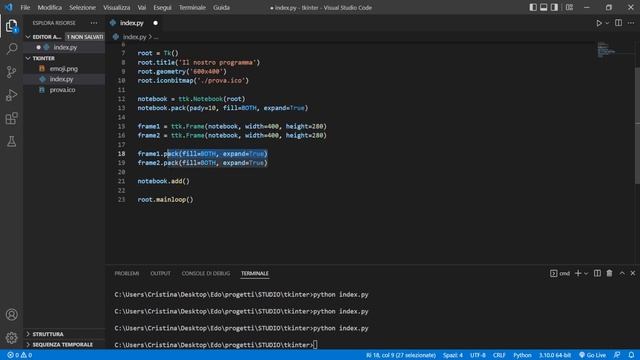
Task: Open Guida menu
Action: point(221,7)
